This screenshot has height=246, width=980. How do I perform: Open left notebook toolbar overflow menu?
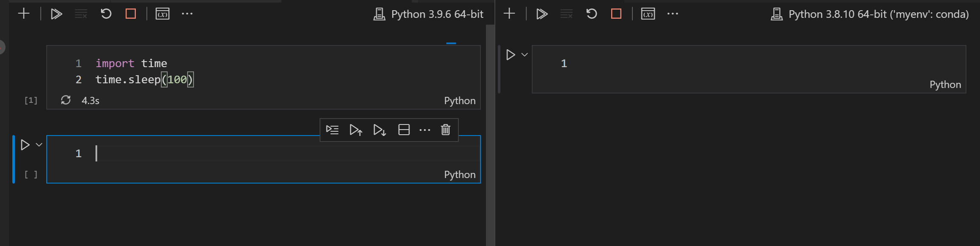coord(187,14)
